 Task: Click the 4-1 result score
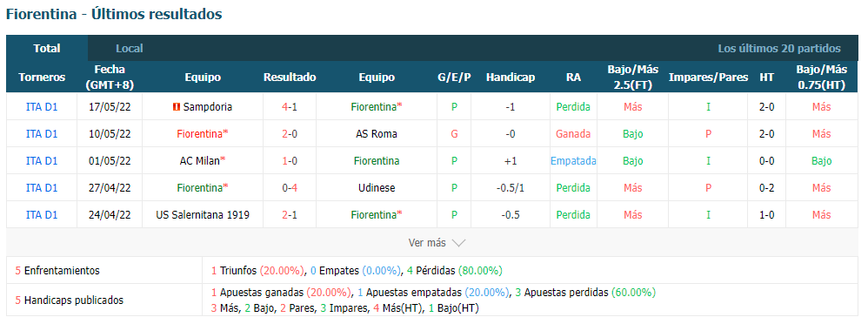(x=290, y=107)
